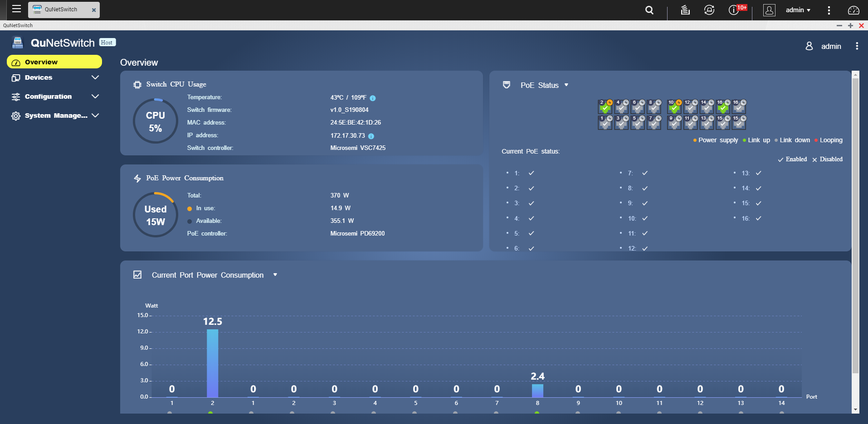Select Overview in the sidebar
The image size is (868, 424).
point(54,62)
